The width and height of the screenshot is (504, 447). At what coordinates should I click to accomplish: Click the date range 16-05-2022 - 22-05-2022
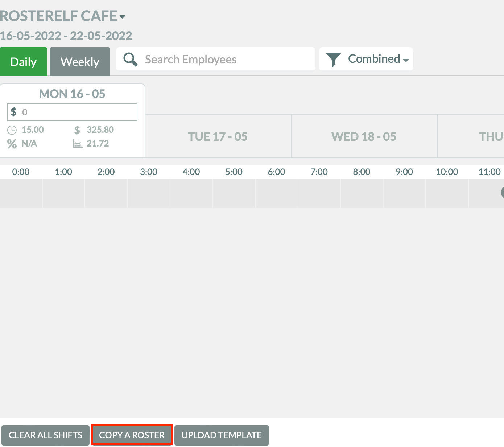[66, 36]
